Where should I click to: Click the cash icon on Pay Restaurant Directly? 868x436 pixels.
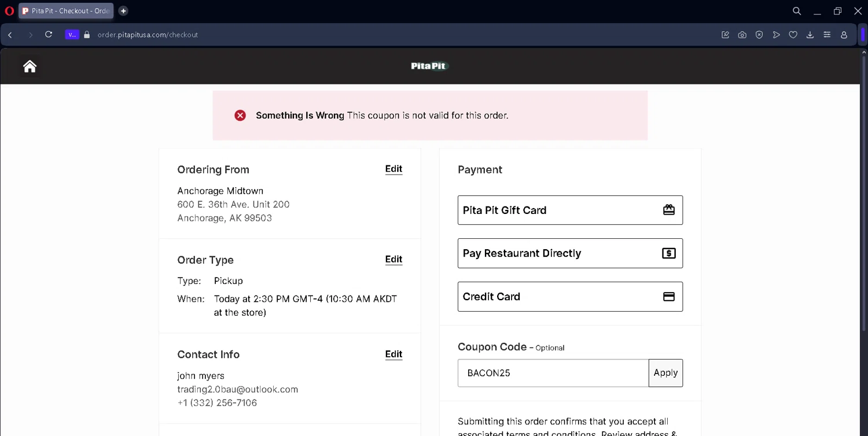669,253
